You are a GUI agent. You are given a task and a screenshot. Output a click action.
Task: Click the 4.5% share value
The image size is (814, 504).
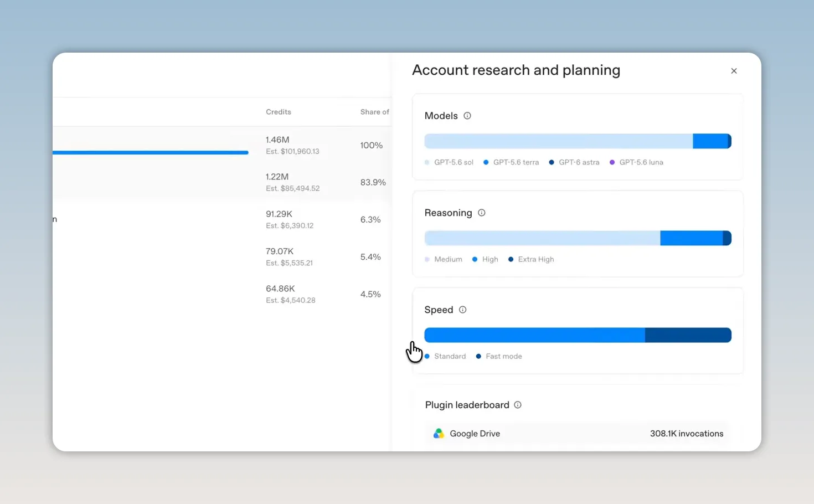coord(370,294)
